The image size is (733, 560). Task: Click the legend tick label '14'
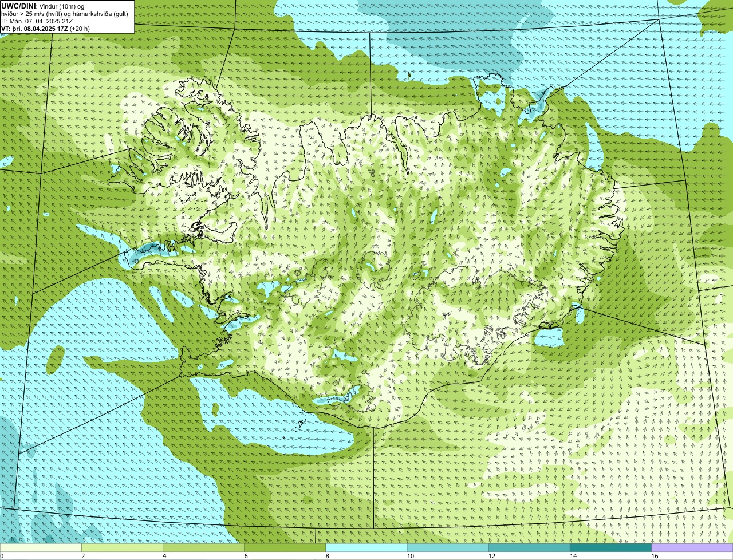[x=573, y=556]
